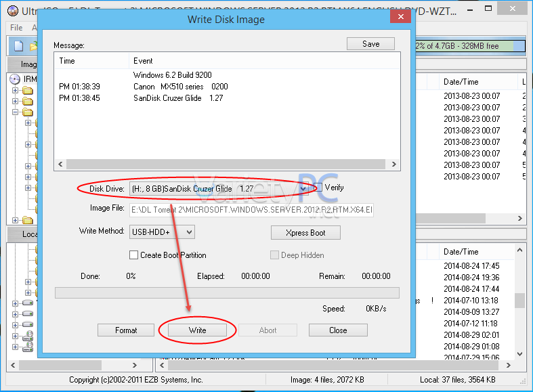Image resolution: width=533 pixels, height=392 pixels.
Task: Tick the Verify checkbox
Action: click(x=318, y=187)
